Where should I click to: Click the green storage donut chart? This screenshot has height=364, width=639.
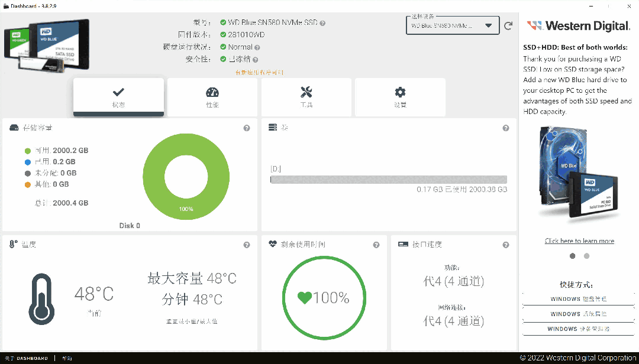click(186, 177)
